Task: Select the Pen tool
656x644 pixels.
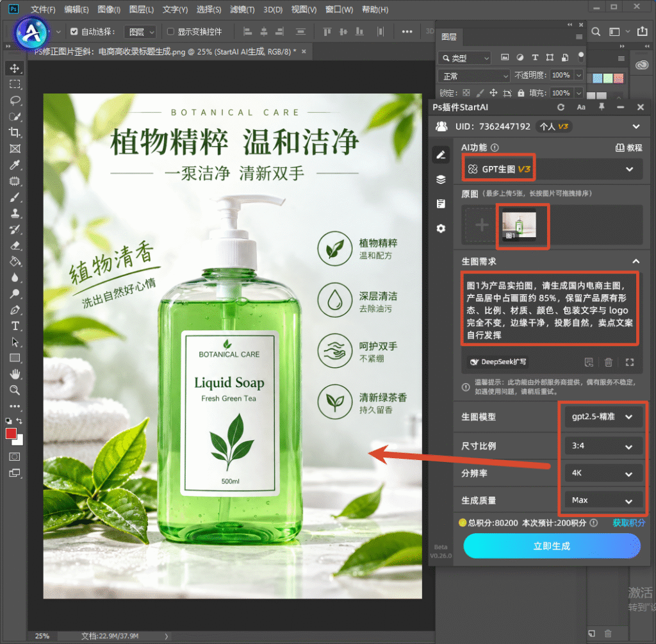Action: (x=15, y=310)
